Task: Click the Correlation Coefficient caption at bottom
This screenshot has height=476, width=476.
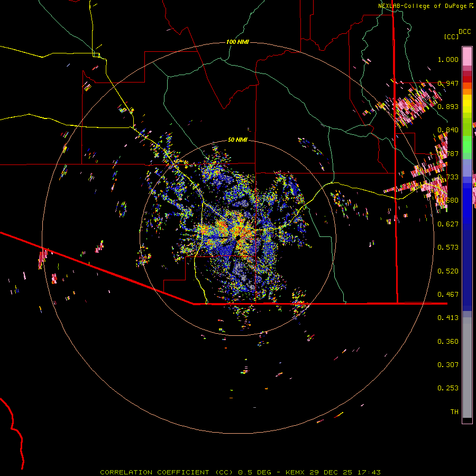Action: tap(240, 472)
